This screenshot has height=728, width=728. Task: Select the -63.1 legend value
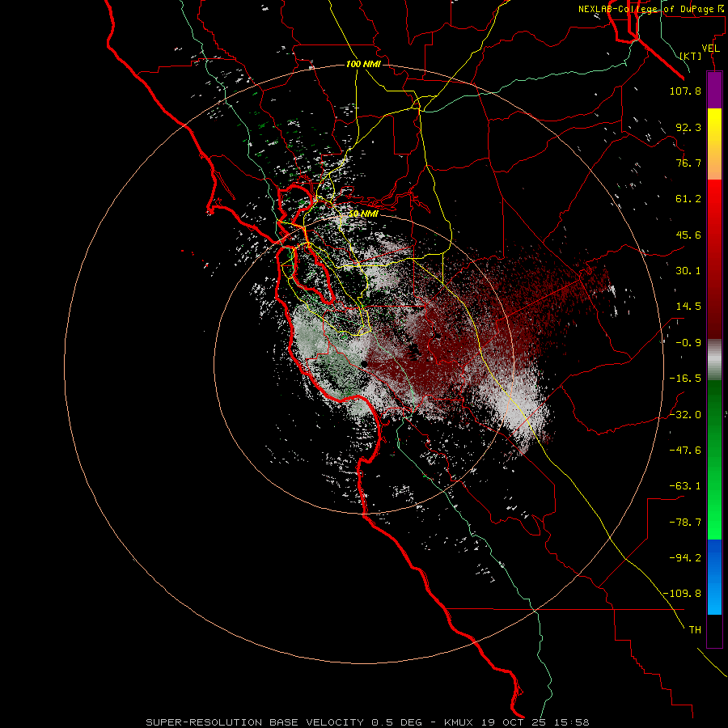click(x=685, y=485)
